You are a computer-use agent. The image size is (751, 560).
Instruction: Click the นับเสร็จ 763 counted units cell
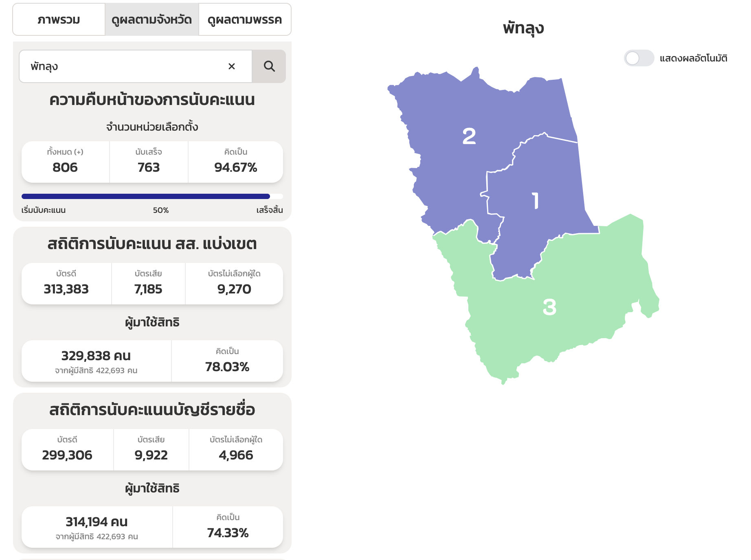click(x=149, y=162)
